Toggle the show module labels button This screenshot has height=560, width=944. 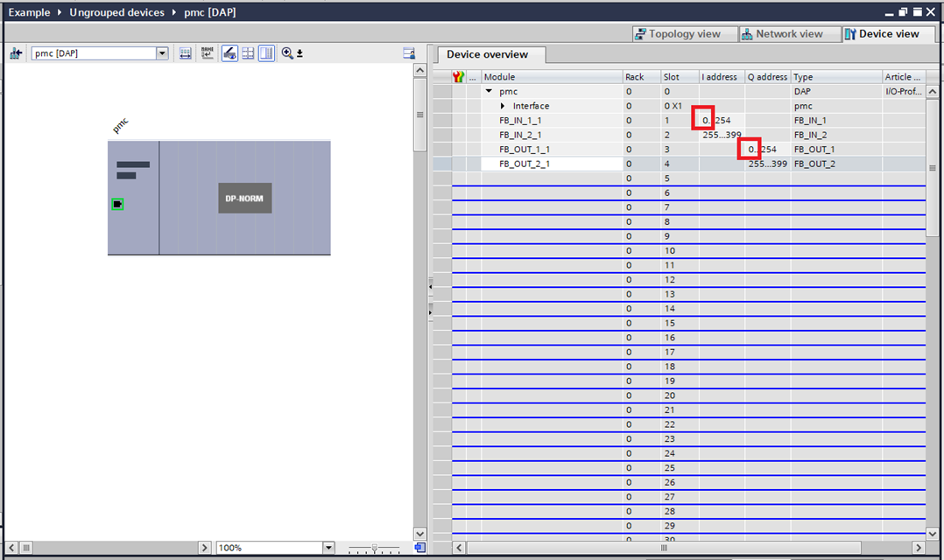click(229, 53)
